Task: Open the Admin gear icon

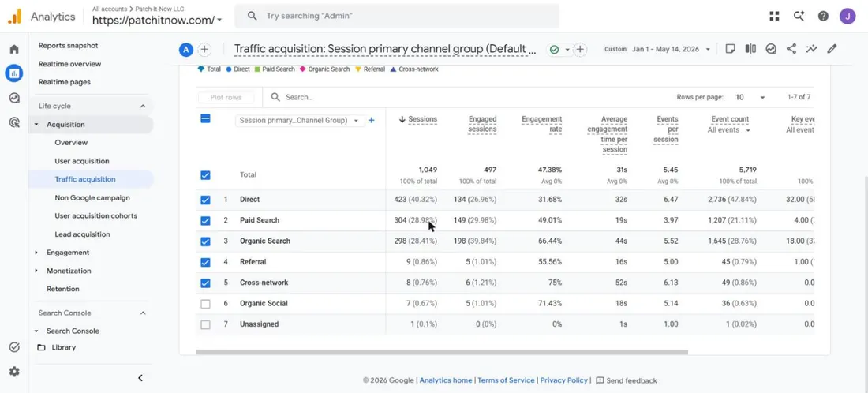Action: (x=14, y=372)
